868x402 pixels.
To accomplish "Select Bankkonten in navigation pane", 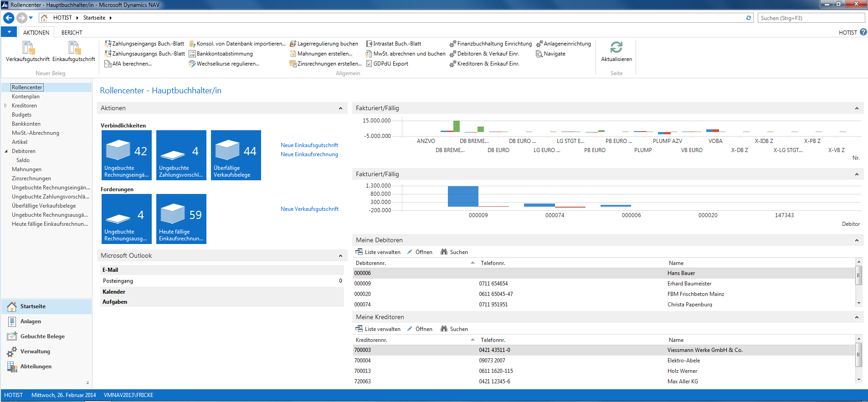I will pos(26,124).
